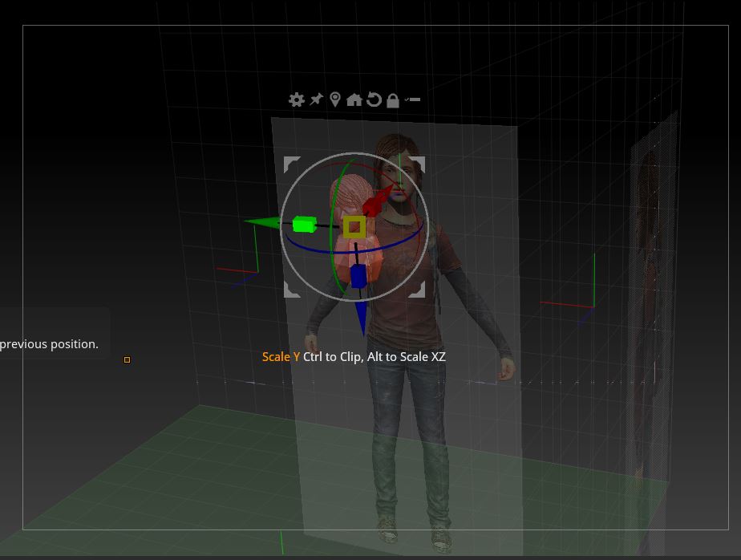Image resolution: width=741 pixels, height=560 pixels.
Task: Click the bright green scale cube handle
Action: 305,225
